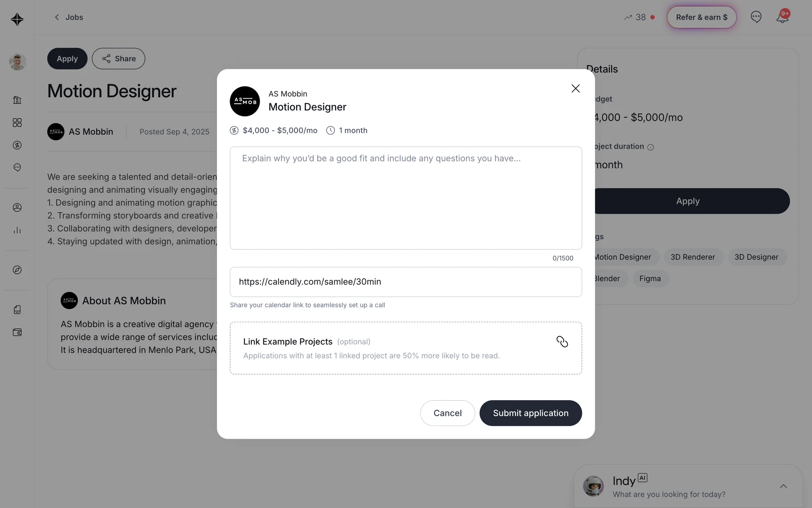Edit the Calendly link field

pos(406,282)
